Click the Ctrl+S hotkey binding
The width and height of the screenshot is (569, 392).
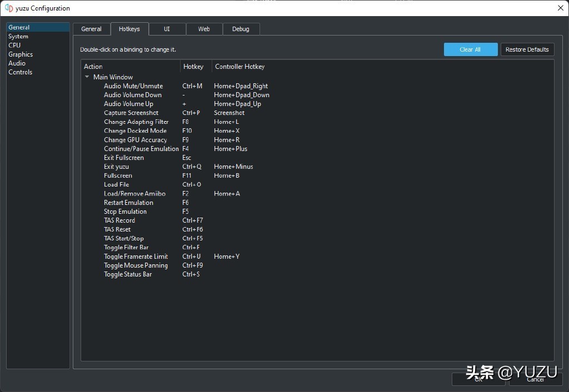(191, 274)
